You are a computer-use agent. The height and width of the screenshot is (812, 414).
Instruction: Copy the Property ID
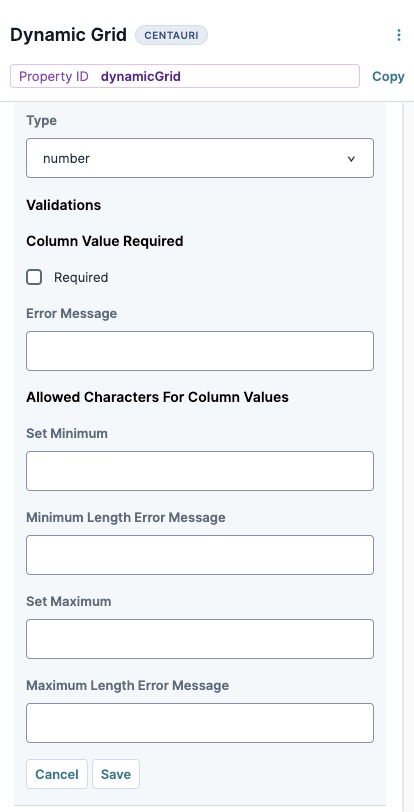pos(388,77)
